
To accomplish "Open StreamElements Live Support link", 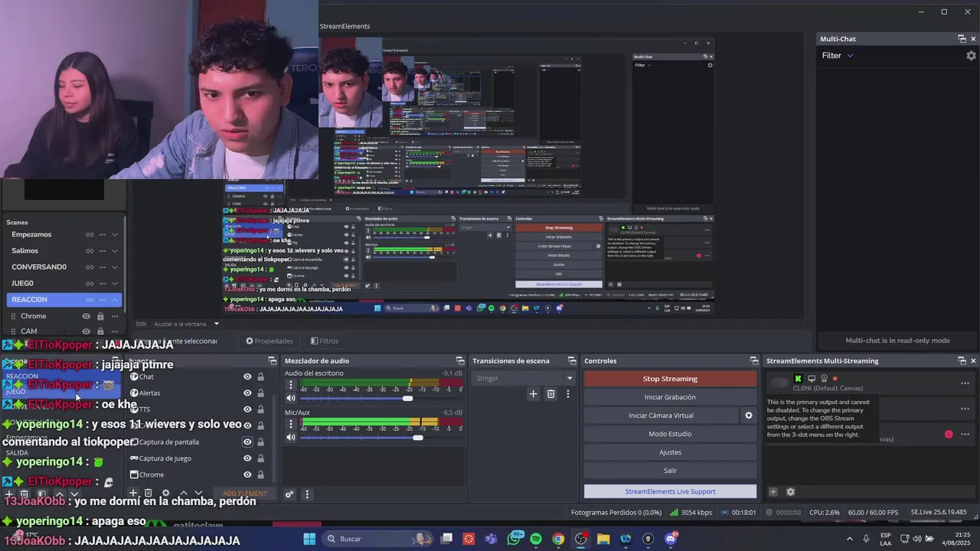I will (x=670, y=491).
